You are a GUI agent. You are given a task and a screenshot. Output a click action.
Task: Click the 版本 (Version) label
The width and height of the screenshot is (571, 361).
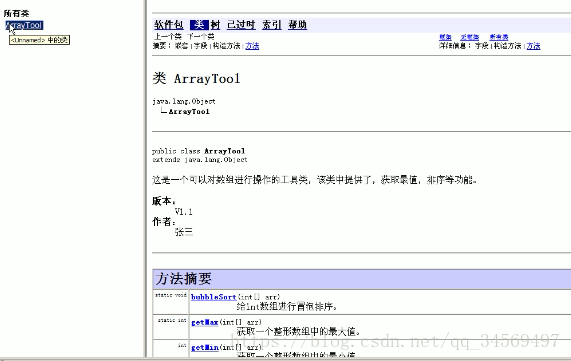[x=164, y=201]
